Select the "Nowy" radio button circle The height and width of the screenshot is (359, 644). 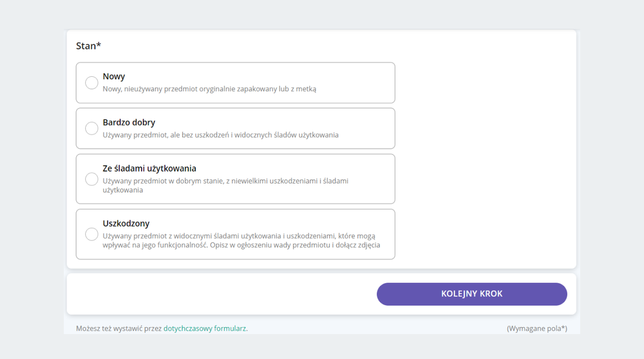(x=92, y=83)
